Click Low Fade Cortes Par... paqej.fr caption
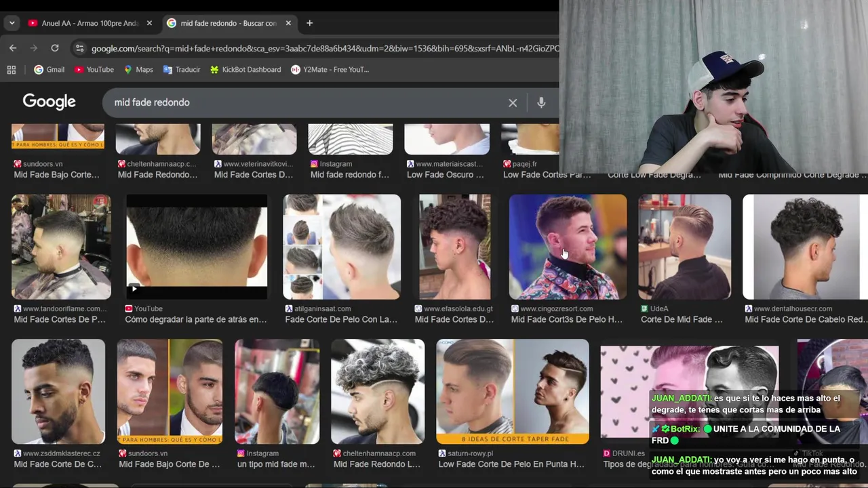868x488 pixels. pyautogui.click(x=547, y=175)
